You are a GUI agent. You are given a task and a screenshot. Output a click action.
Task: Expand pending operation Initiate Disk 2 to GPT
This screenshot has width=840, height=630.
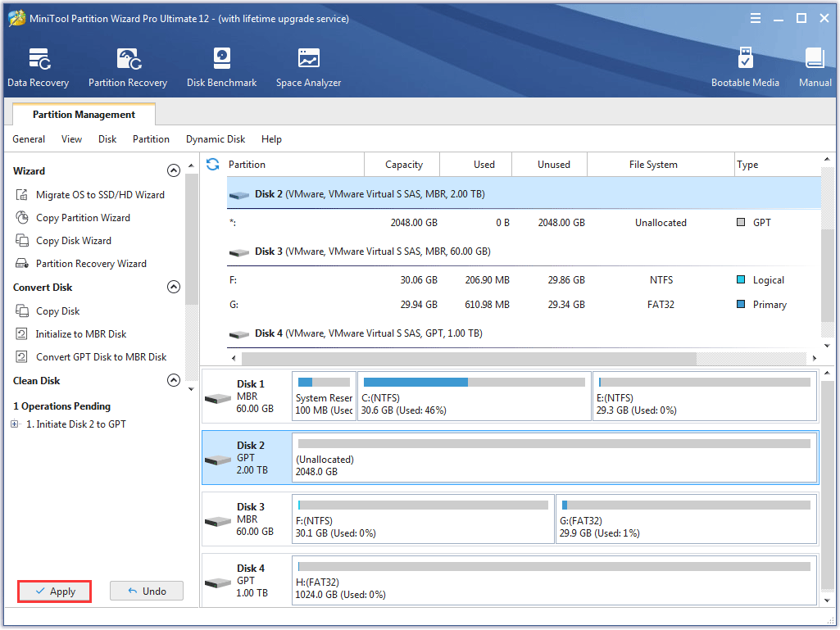[15, 424]
